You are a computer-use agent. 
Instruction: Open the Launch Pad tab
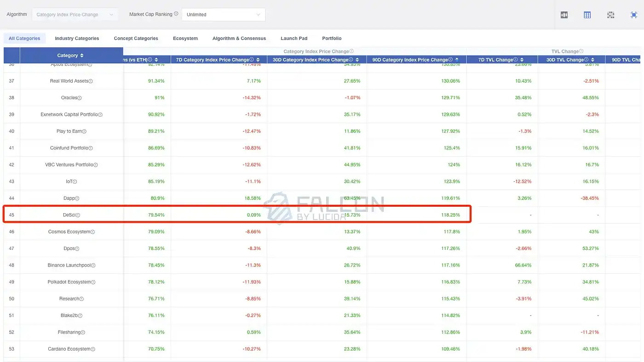pos(294,39)
